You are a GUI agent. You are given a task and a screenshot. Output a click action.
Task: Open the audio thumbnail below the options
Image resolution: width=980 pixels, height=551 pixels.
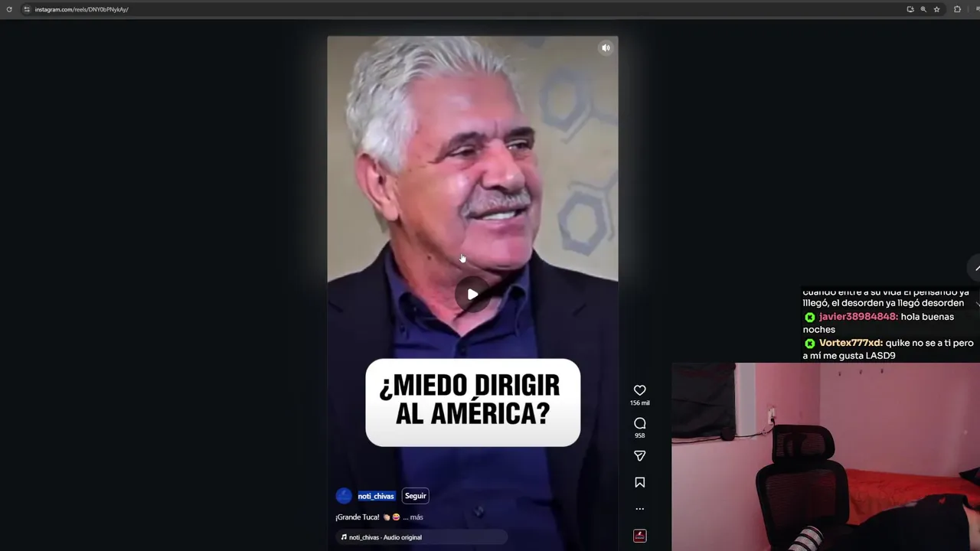[x=639, y=536]
